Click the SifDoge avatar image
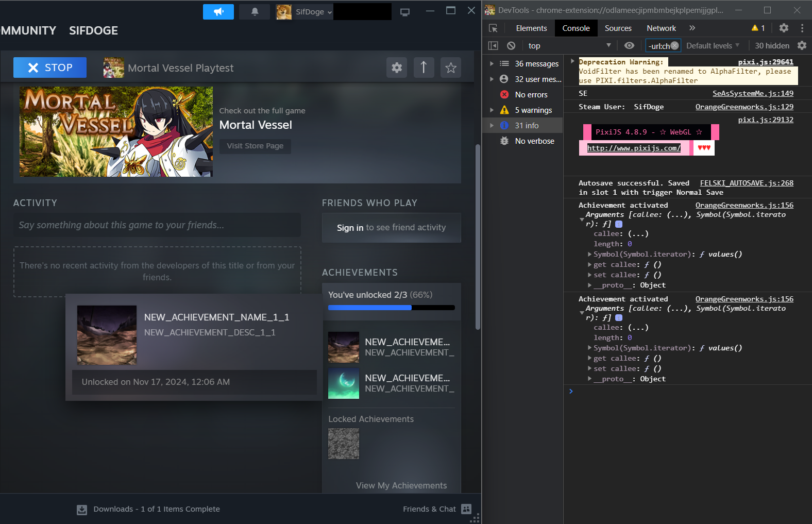 coord(284,12)
